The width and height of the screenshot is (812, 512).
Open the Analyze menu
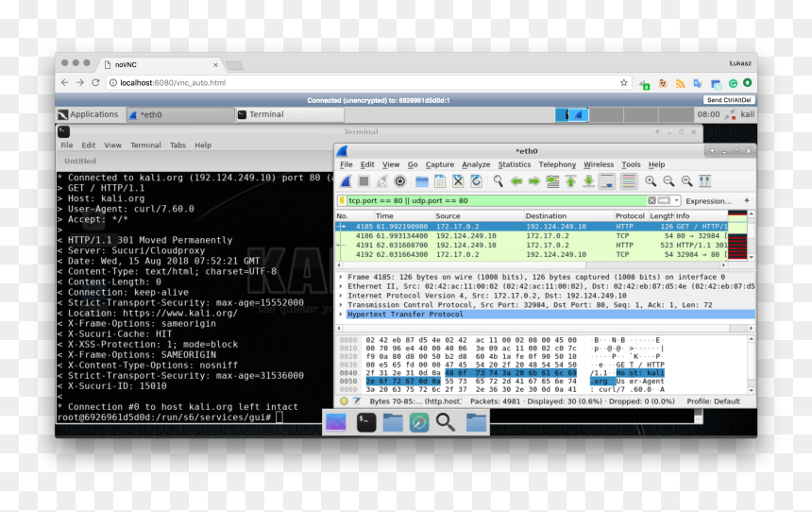(x=476, y=164)
